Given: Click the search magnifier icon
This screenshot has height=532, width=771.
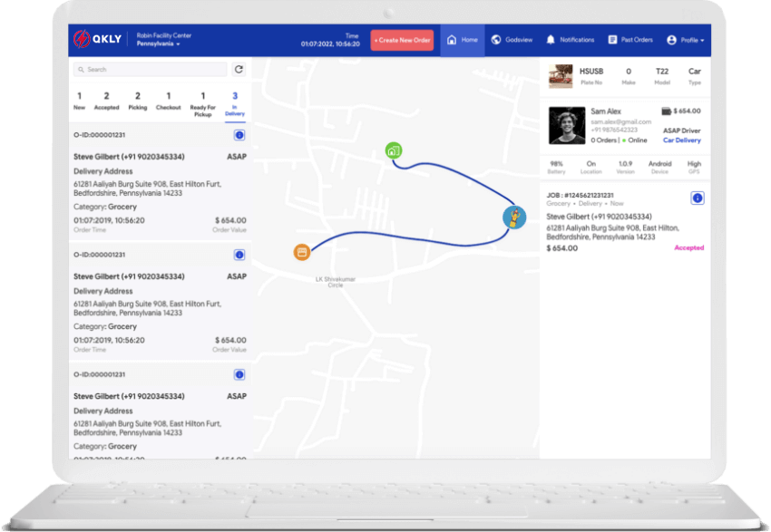Looking at the screenshot, I should pyautogui.click(x=81, y=70).
